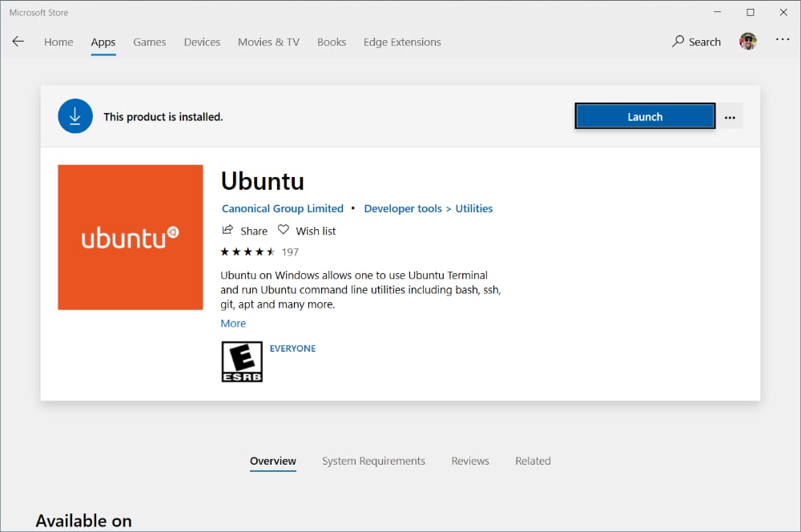Navigate back using the arrow icon
801x532 pixels.
click(18, 42)
